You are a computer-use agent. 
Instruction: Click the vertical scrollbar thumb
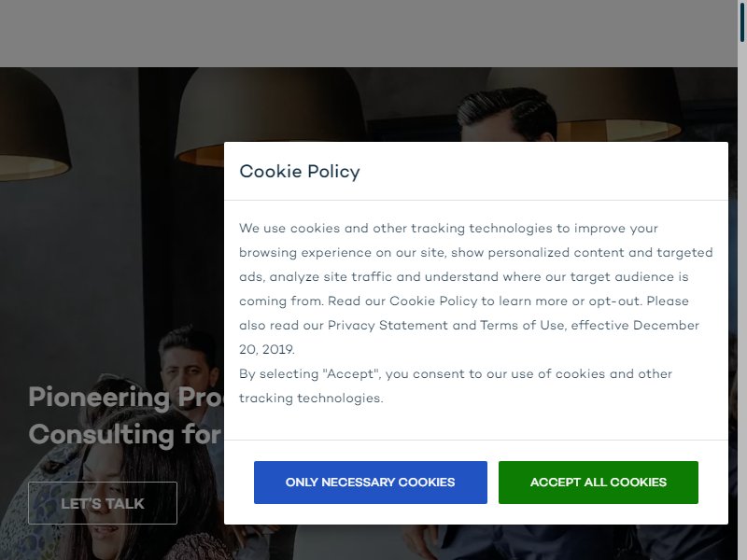pos(742,21)
